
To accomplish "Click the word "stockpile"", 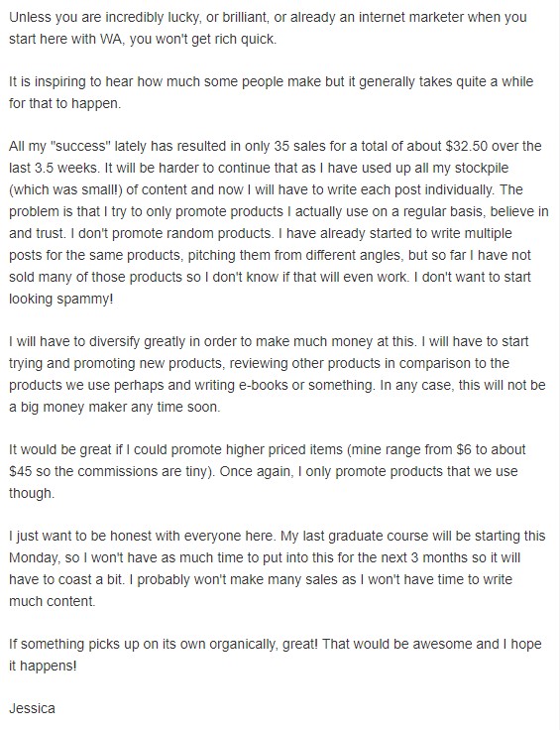I will (x=482, y=168).
